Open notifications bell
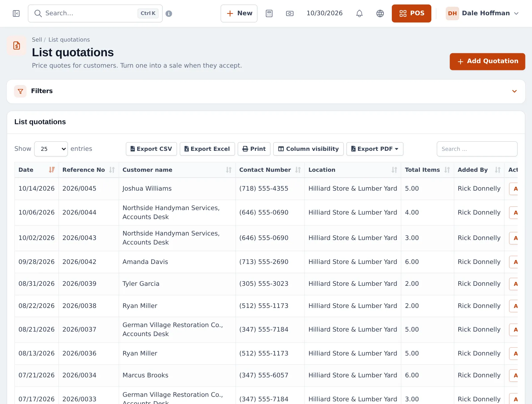This screenshot has width=532, height=404. point(359,13)
